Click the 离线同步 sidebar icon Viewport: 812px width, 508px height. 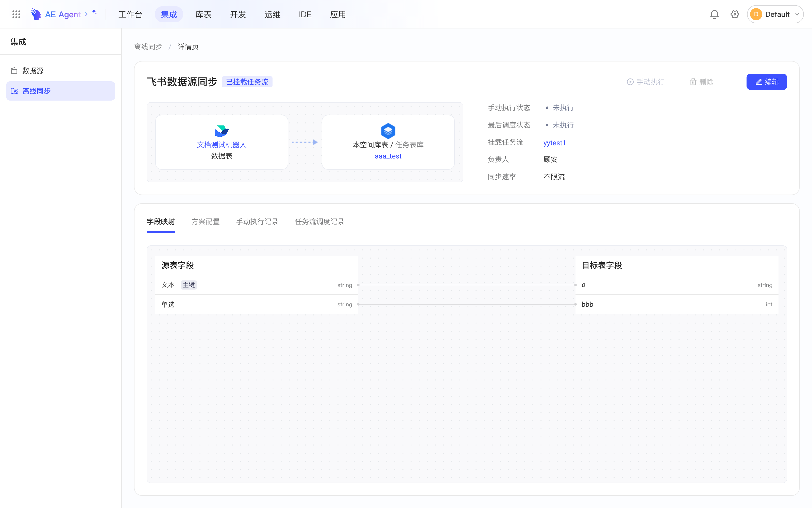point(14,91)
